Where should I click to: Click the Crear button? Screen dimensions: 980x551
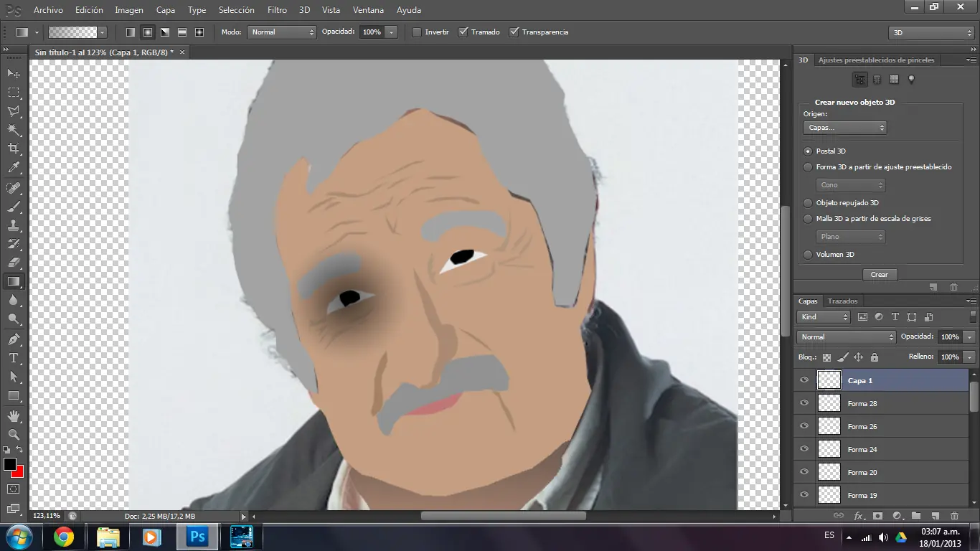(880, 275)
